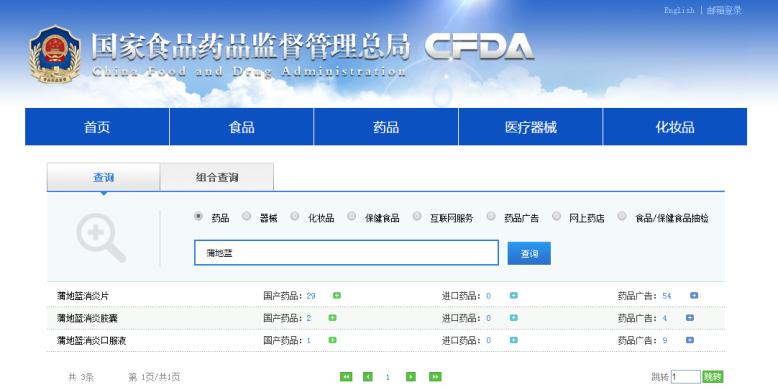Focus the search box containing 蒲地蓝
Screen dimensions: 778x390
point(346,253)
